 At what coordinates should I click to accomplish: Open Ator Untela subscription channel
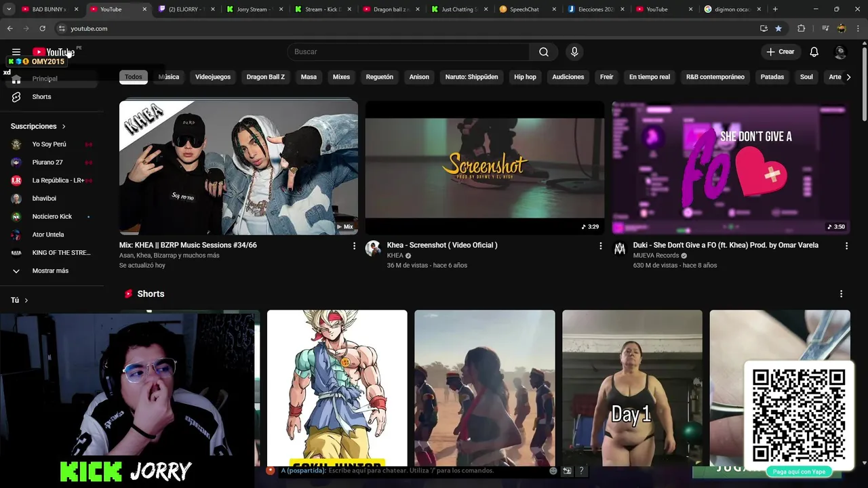(48, 235)
